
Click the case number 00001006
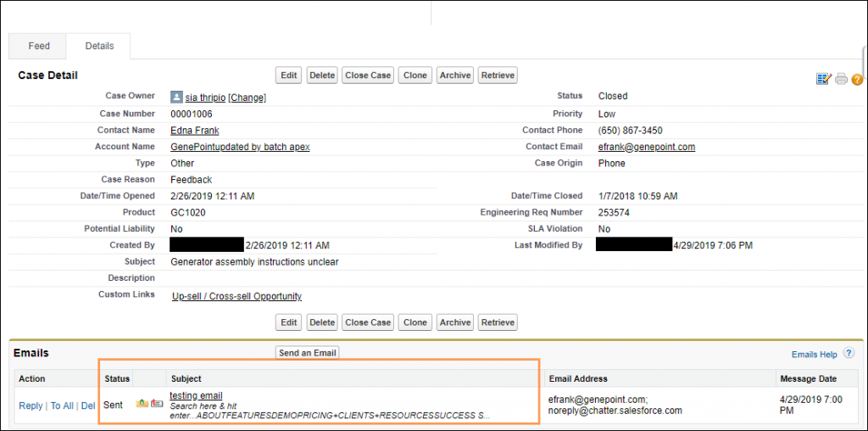192,115
